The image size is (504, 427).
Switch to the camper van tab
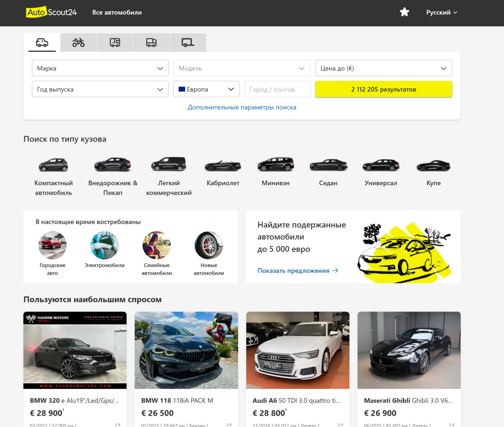point(115,43)
